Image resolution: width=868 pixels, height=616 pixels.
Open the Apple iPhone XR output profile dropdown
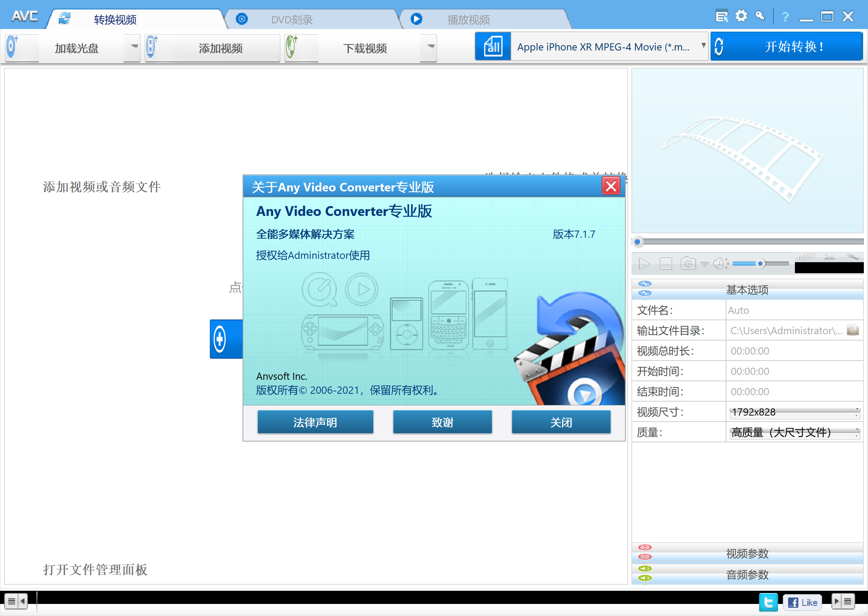point(609,47)
